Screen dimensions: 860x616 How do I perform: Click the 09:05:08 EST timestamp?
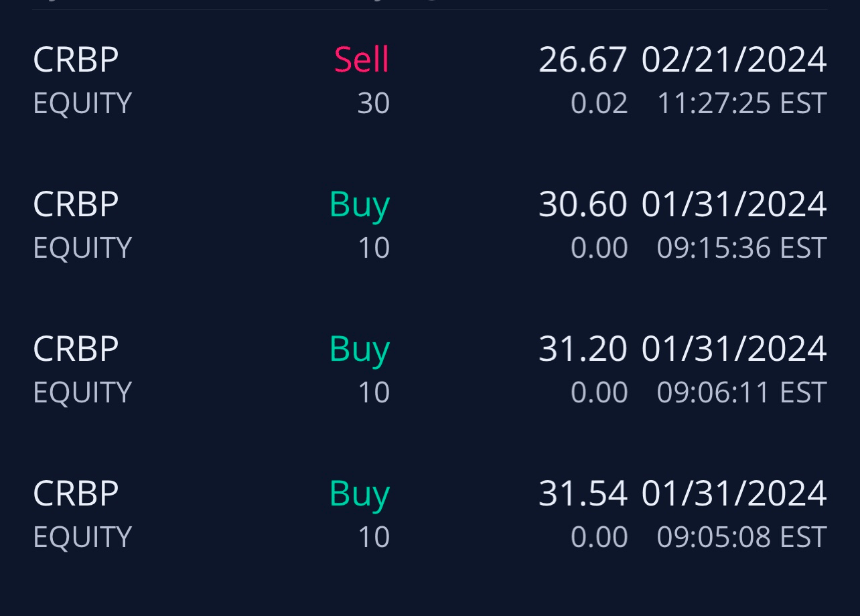(x=741, y=538)
